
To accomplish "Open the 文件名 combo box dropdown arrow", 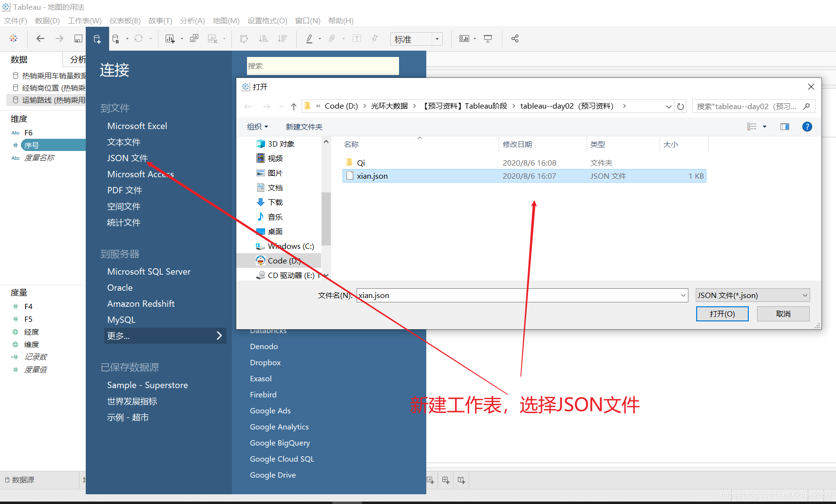I will tap(683, 296).
